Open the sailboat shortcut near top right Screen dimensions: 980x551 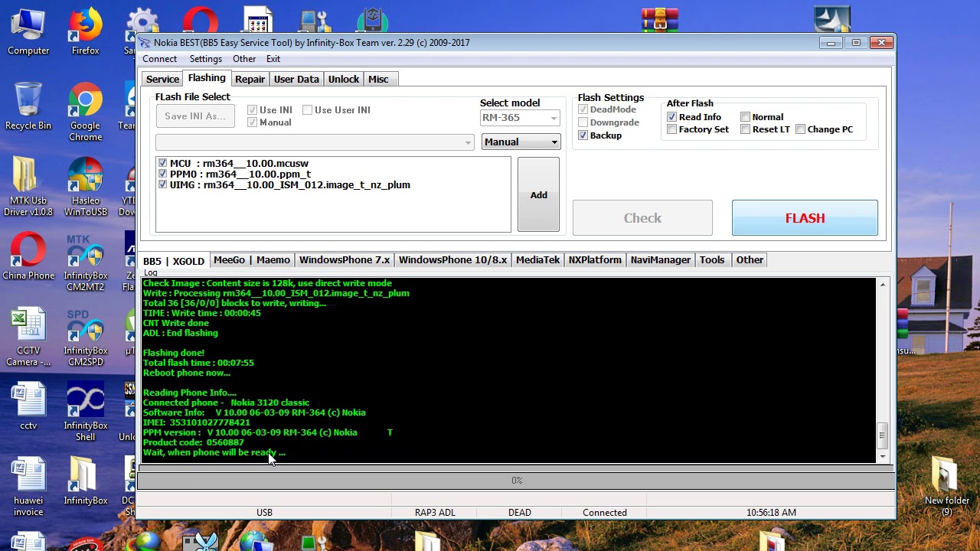point(832,20)
